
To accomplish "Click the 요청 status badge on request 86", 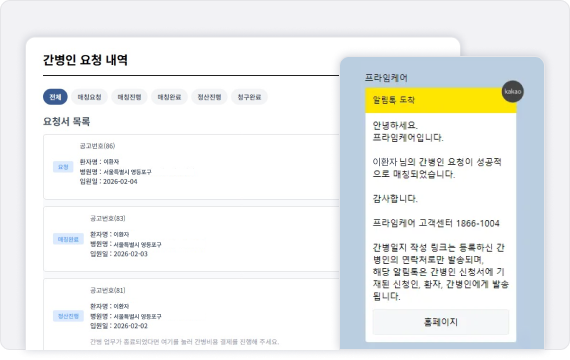I will (x=63, y=167).
